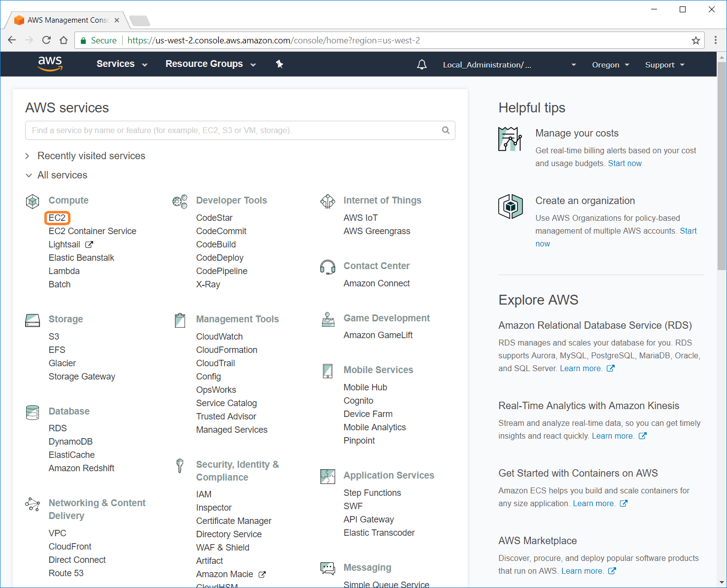
Task: Click the Compute category cube icon
Action: 33,201
